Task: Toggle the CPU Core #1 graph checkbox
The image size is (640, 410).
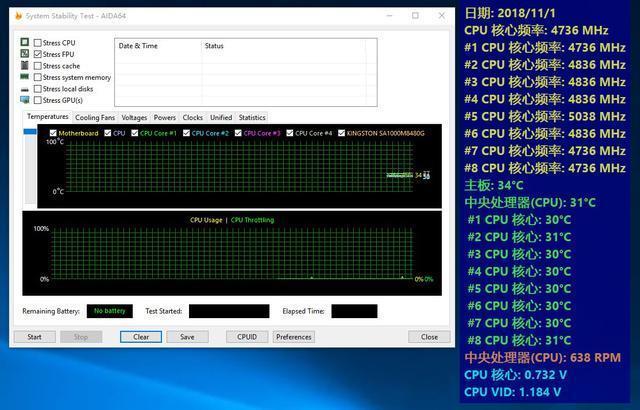Action: click(x=135, y=133)
